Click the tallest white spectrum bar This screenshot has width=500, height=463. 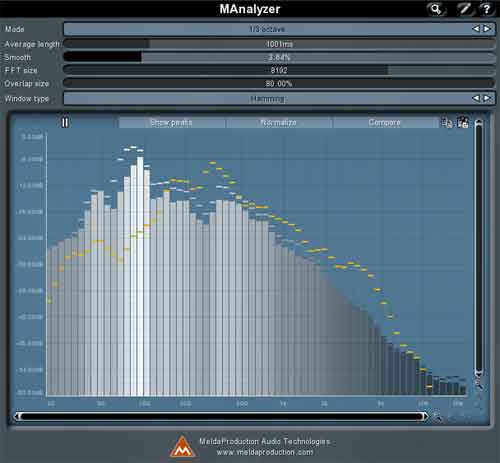[x=140, y=276]
